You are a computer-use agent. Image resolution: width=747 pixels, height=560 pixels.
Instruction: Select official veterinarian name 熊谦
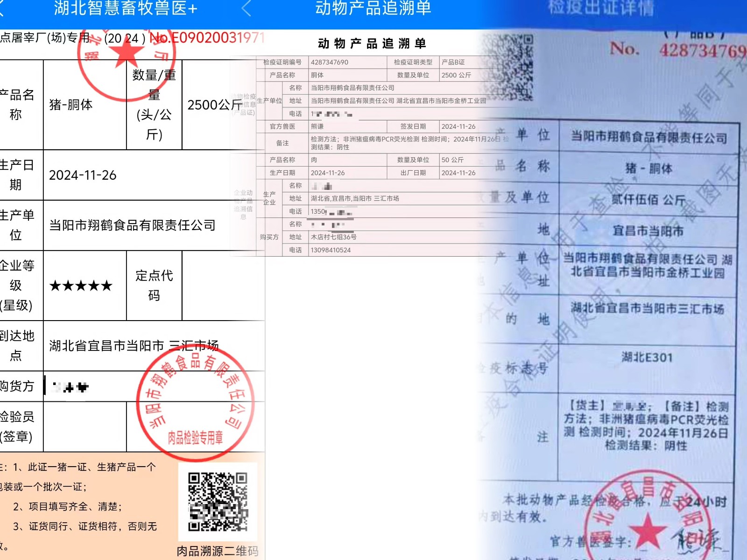pyautogui.click(x=317, y=126)
